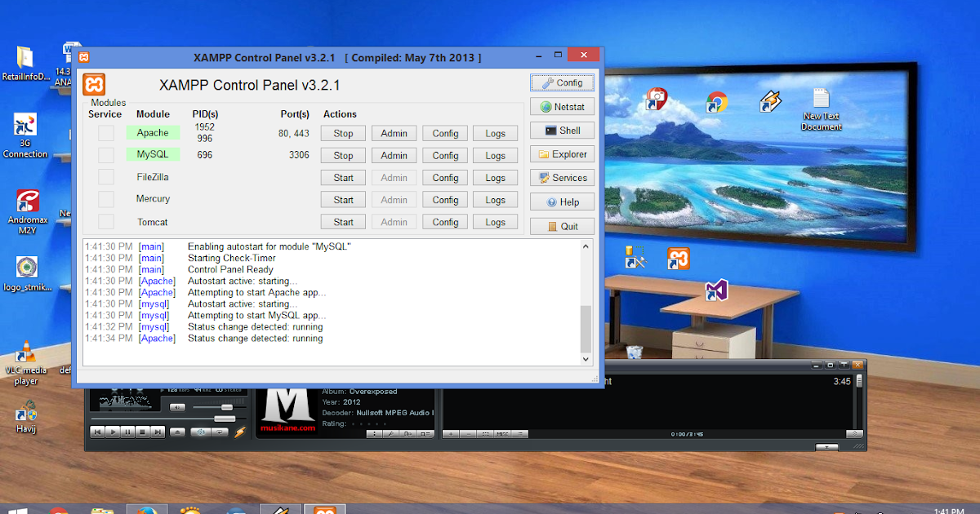Launch the Shell from the XAMPP panel
This screenshot has height=514, width=980.
click(561, 130)
